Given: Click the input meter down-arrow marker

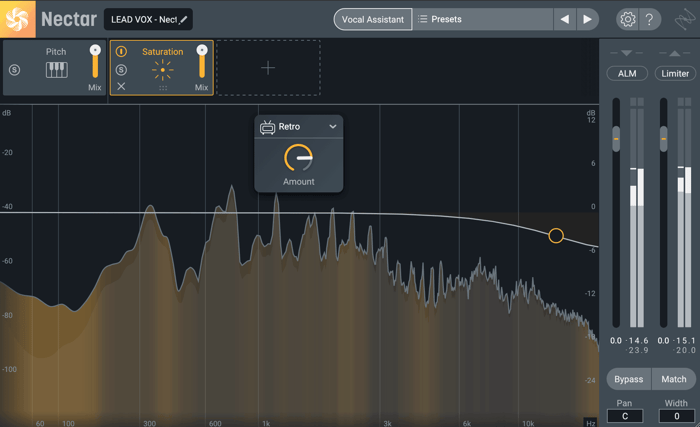Looking at the screenshot, I should tap(626, 53).
